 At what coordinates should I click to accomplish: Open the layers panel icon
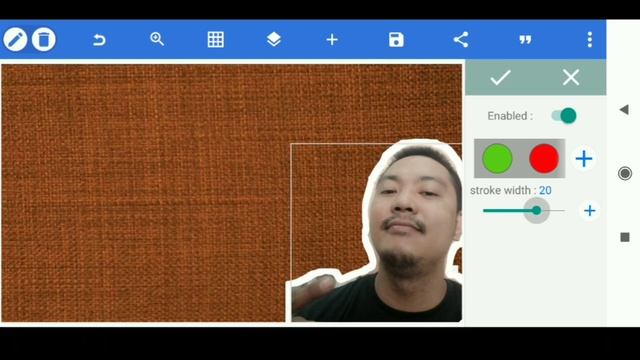click(x=273, y=40)
